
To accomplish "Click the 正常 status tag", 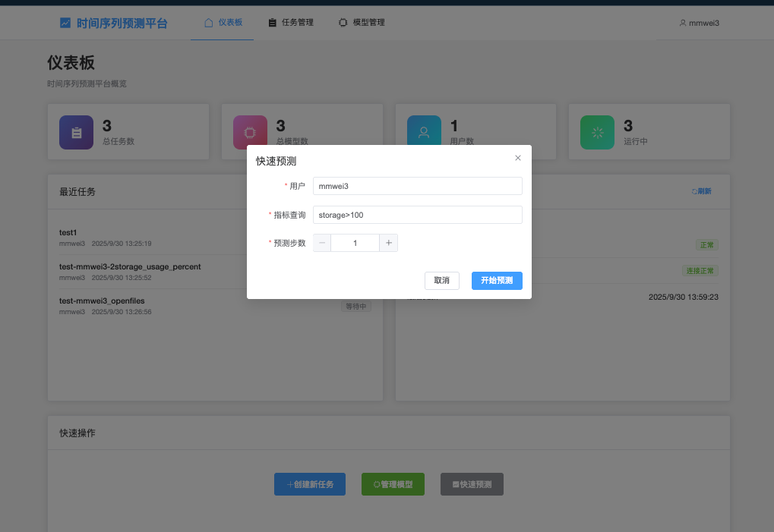I will [707, 245].
